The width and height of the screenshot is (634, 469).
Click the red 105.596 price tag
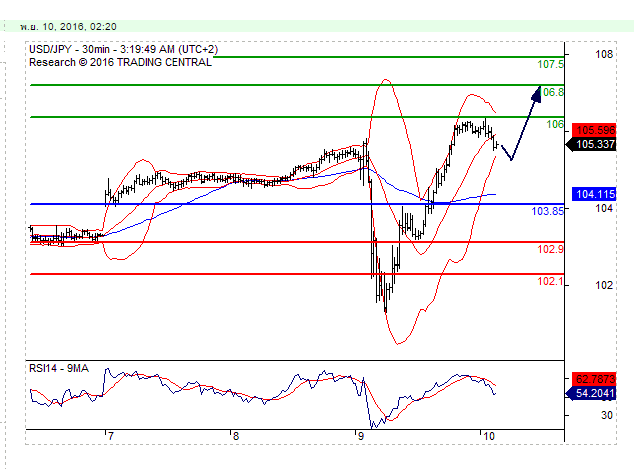(x=594, y=130)
